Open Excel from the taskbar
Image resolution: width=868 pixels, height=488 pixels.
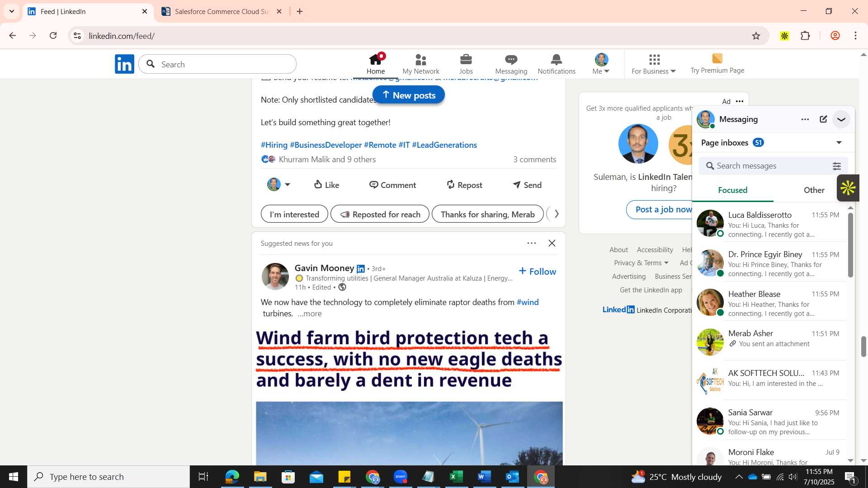[457, 477]
